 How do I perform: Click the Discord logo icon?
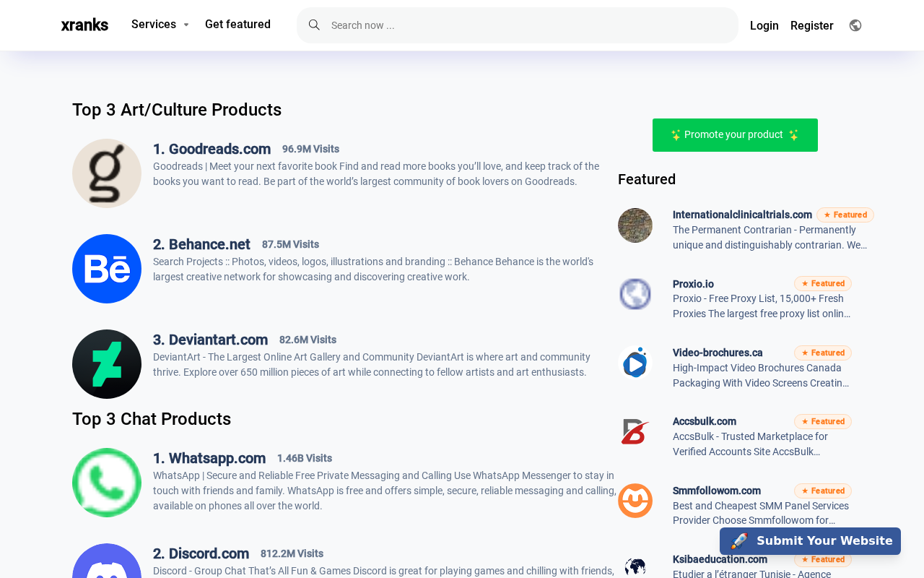pos(107,561)
